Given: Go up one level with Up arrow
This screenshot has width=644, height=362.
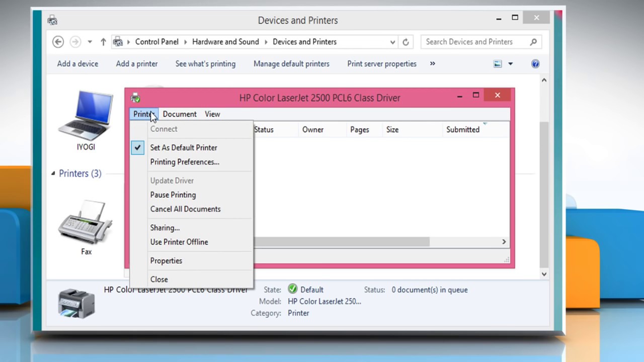Looking at the screenshot, I should [x=103, y=42].
